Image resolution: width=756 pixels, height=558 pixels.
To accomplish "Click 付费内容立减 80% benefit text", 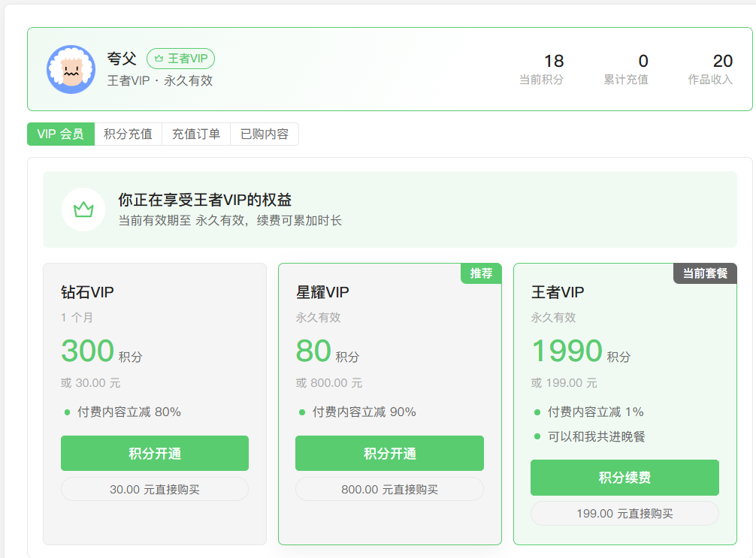I will tap(129, 412).
